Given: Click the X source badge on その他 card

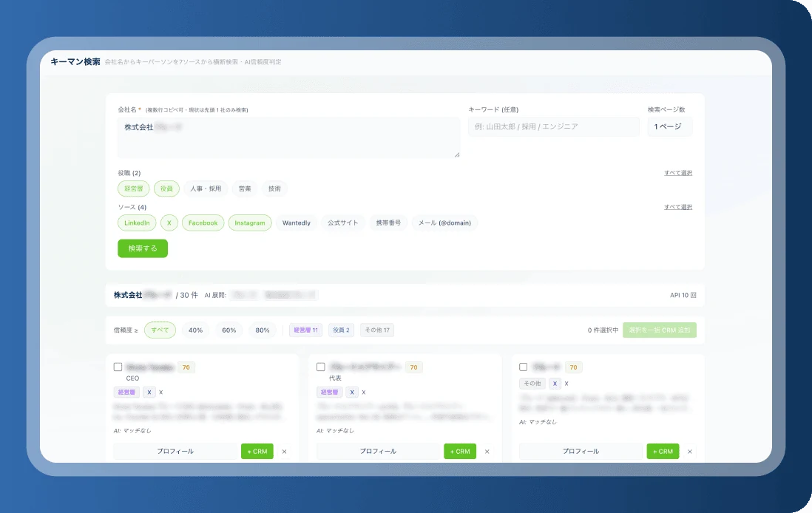Looking at the screenshot, I should pos(555,384).
